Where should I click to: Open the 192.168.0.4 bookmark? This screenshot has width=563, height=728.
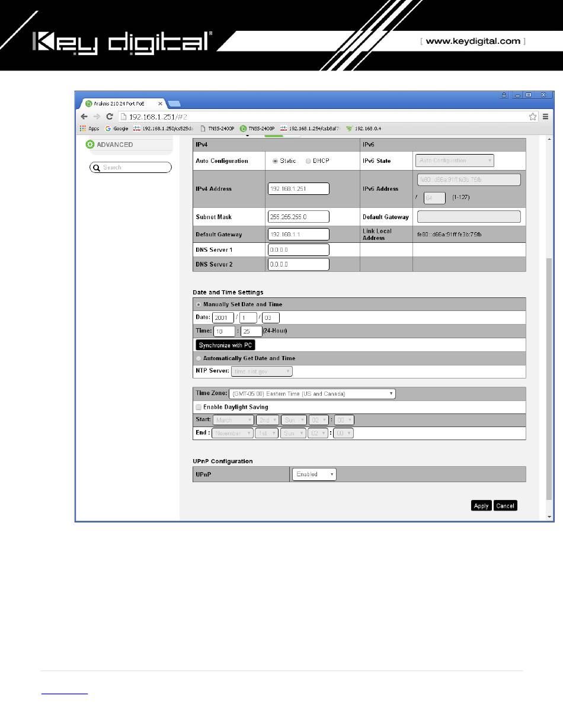[x=364, y=128]
